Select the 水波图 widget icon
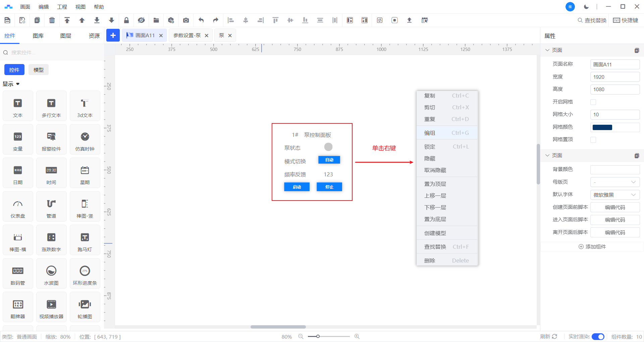This screenshot has width=644, height=342. point(51,274)
